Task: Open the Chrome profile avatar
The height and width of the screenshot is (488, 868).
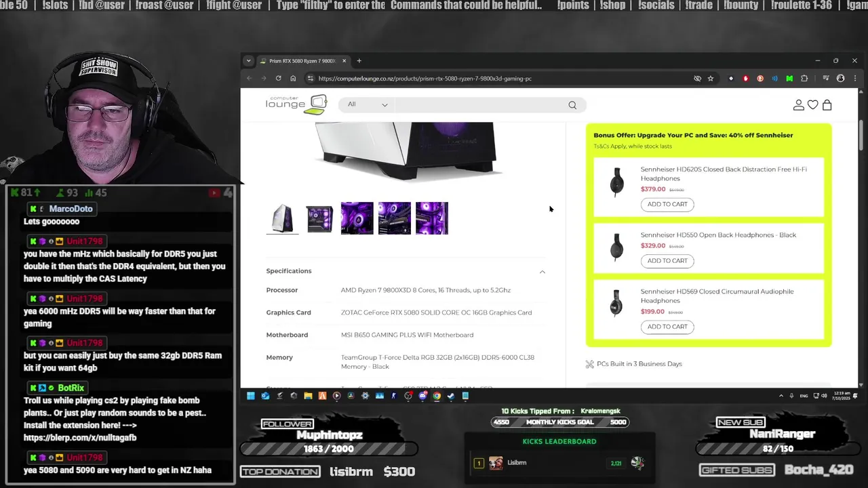Action: 840,79
